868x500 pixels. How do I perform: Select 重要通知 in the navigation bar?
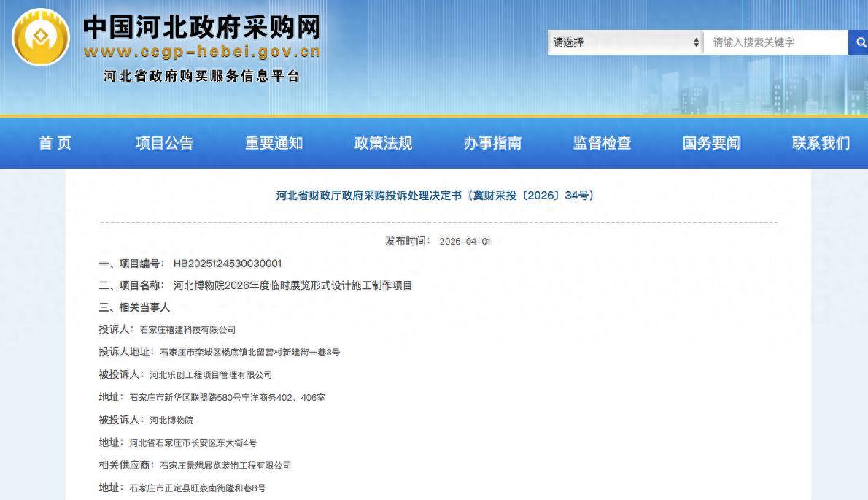coord(274,143)
